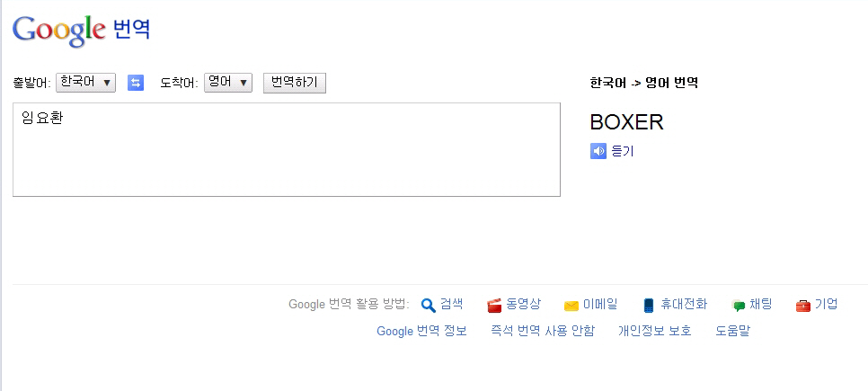Click the swap languages icon
The height and width of the screenshot is (391, 868).
coord(136,83)
